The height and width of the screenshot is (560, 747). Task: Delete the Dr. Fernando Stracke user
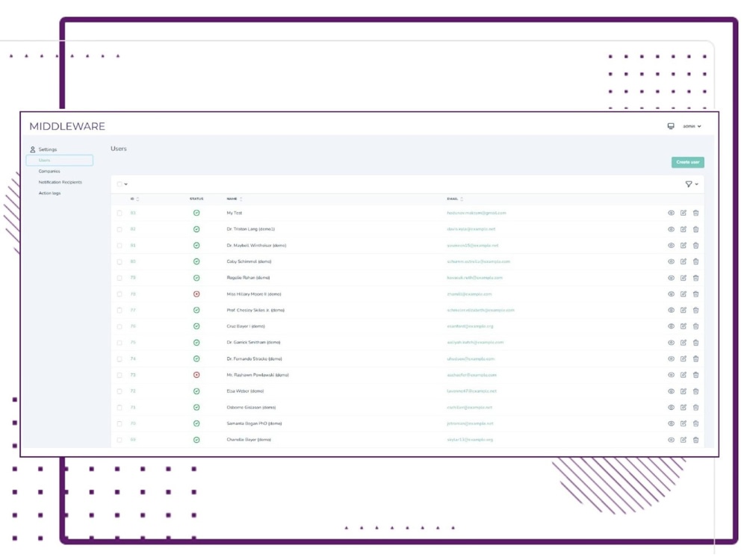[695, 358]
